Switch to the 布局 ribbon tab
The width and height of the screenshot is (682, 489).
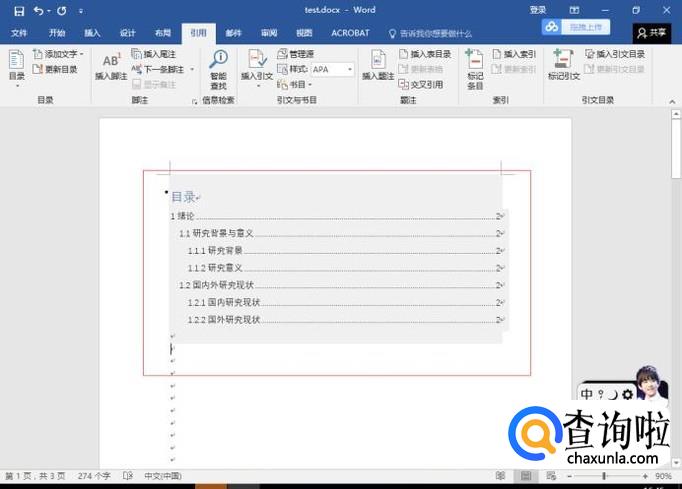[x=163, y=33]
